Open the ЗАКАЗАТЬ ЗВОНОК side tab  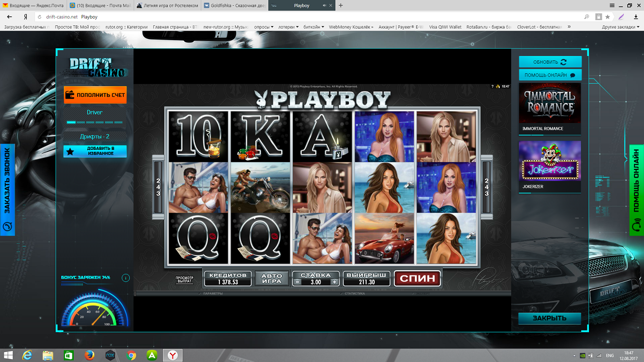click(x=7, y=190)
